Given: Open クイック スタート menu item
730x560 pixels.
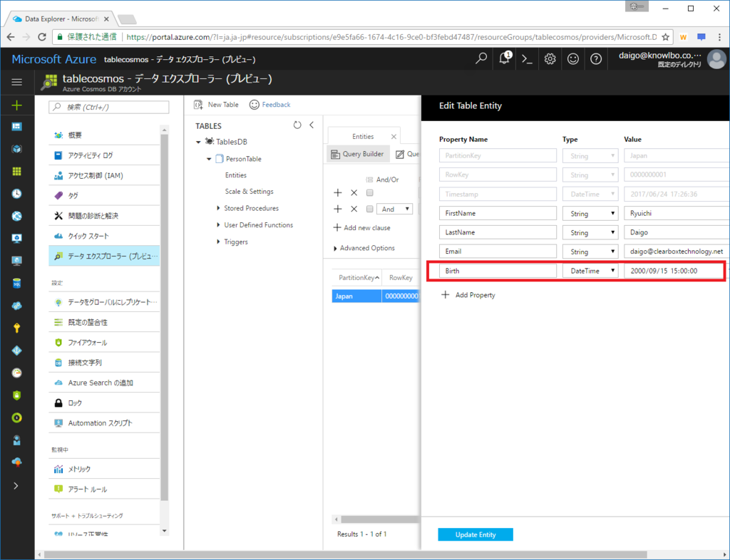Looking at the screenshot, I should [104, 236].
